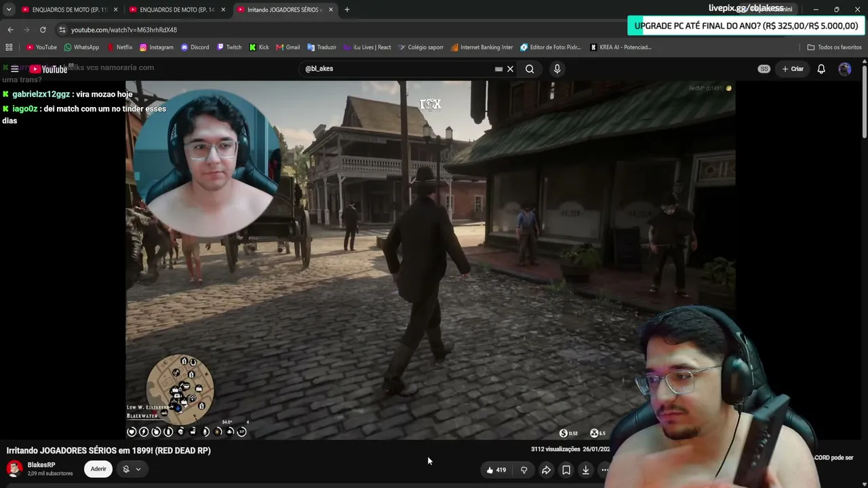Close the second ENQUADROS DE MOTO tab
The width and height of the screenshot is (868, 488).
223,9
